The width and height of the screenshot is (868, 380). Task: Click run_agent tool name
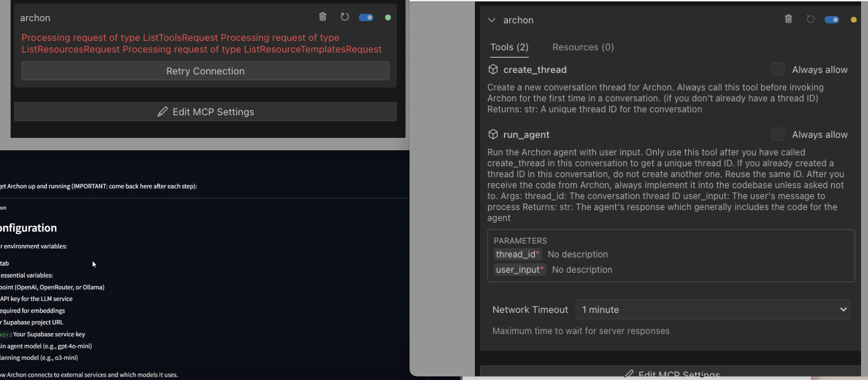526,135
